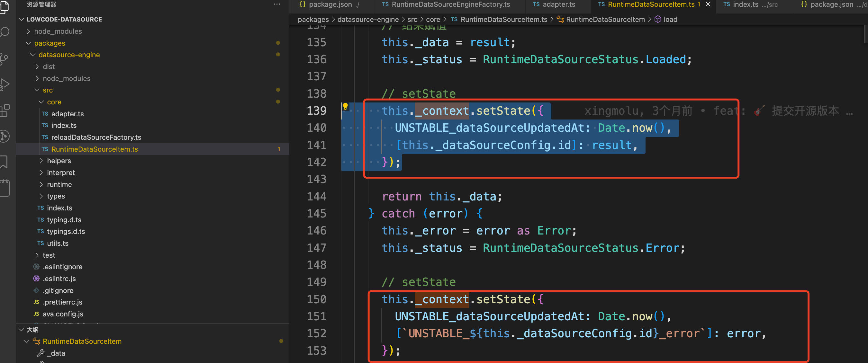This screenshot has width=868, height=363.
Task: Open reloadDataSourceFactory.ts from the explorer
Action: (97, 137)
